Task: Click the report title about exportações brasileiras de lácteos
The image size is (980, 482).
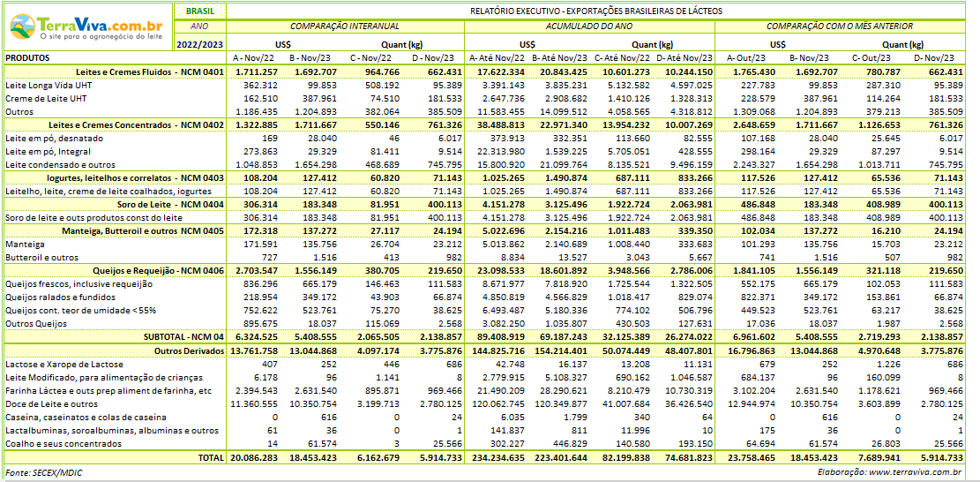Action: (593, 11)
